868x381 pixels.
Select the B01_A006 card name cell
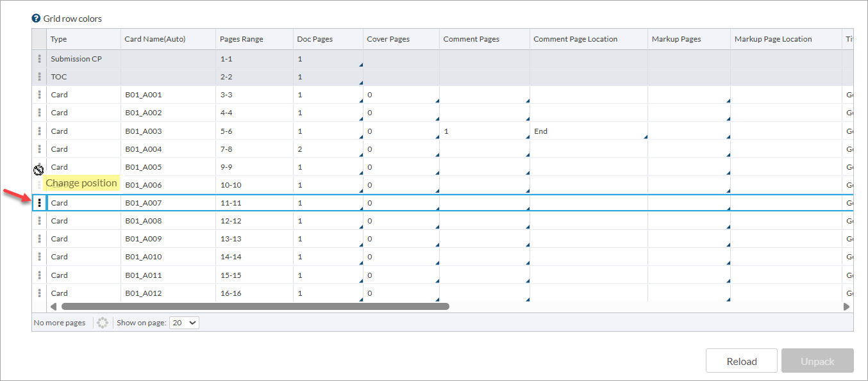tap(168, 185)
